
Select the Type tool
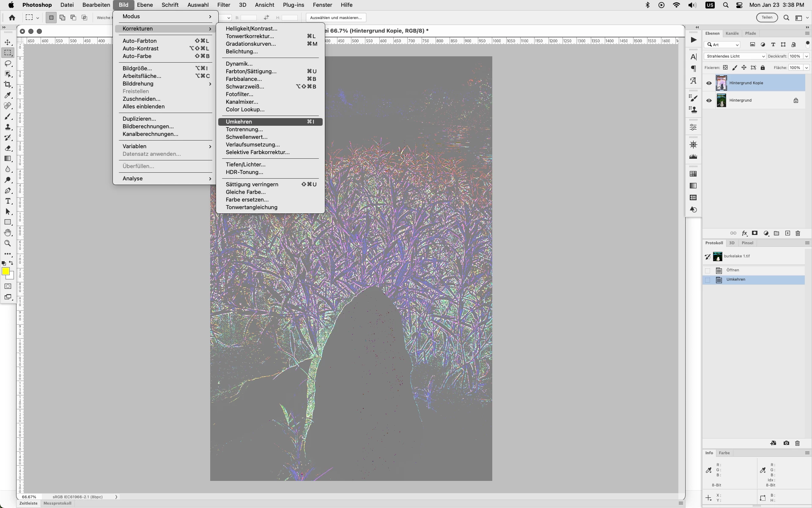(8, 201)
